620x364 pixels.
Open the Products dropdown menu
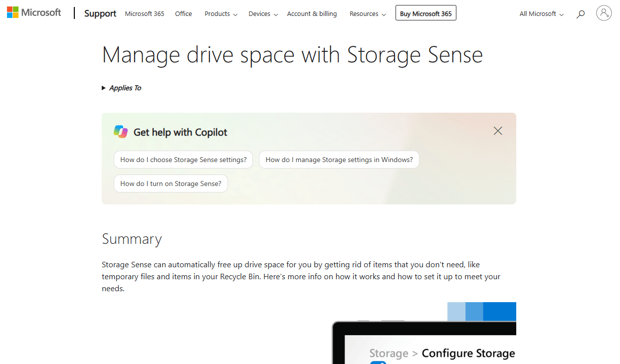pyautogui.click(x=221, y=14)
